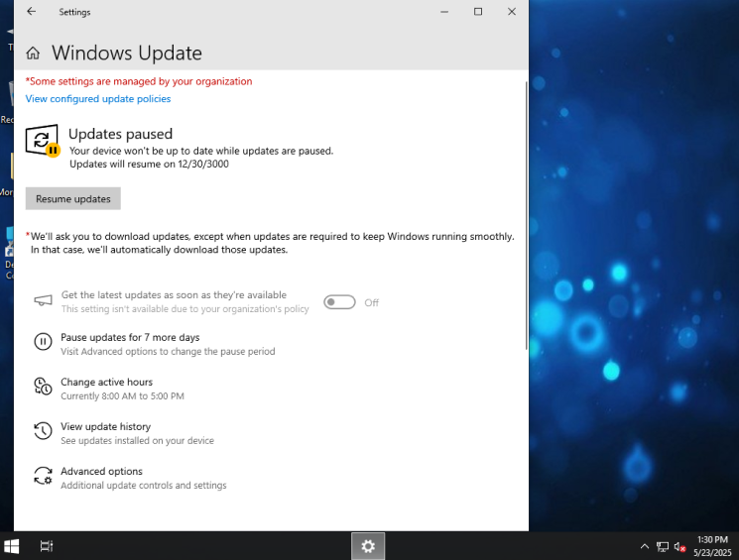Open Advanced options
The width and height of the screenshot is (739, 560).
(x=101, y=472)
